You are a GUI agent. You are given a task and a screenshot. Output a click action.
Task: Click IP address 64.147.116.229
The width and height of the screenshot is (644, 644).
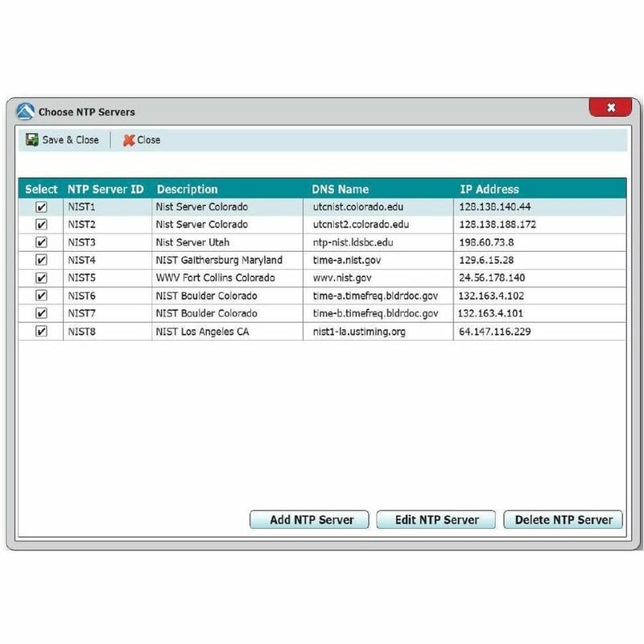pos(494,332)
